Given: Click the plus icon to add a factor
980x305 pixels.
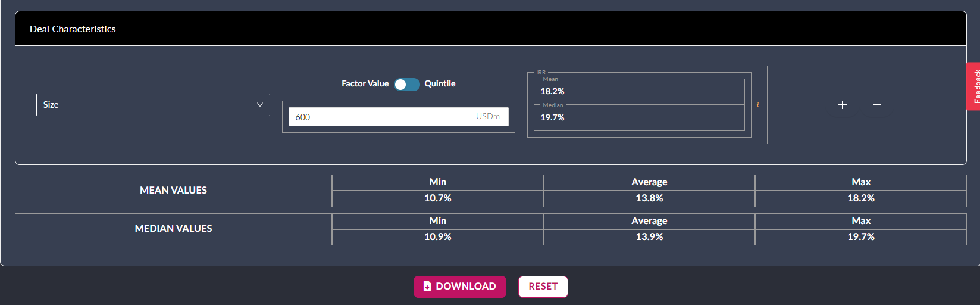Looking at the screenshot, I should [842, 105].
